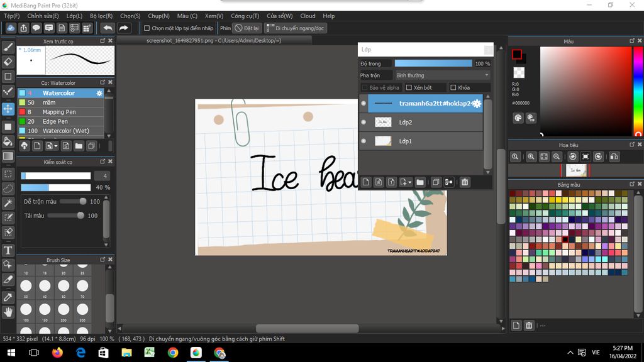Click the foreground color swatch

tap(517, 54)
